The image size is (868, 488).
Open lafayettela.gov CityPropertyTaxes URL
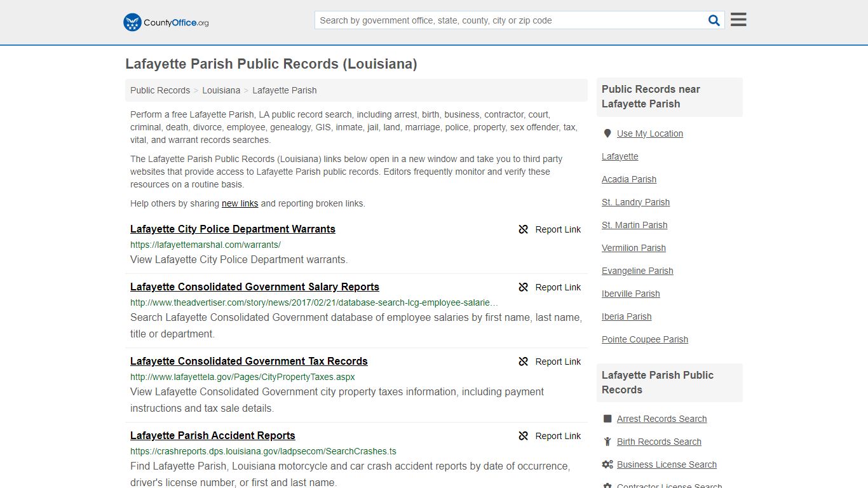(x=243, y=377)
